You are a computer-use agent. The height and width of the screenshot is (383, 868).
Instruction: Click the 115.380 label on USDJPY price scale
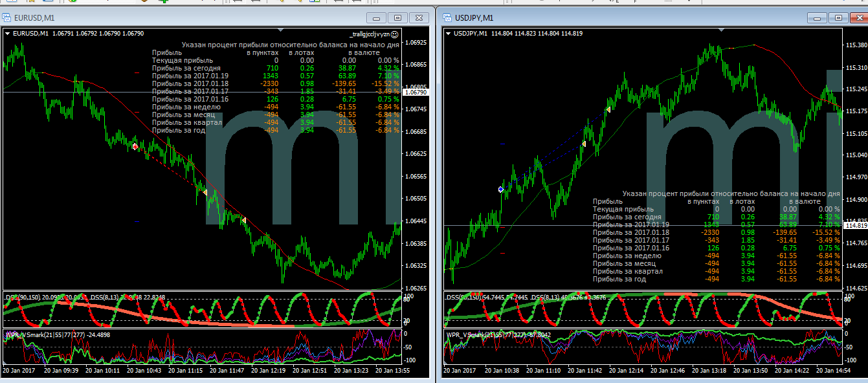click(x=856, y=45)
